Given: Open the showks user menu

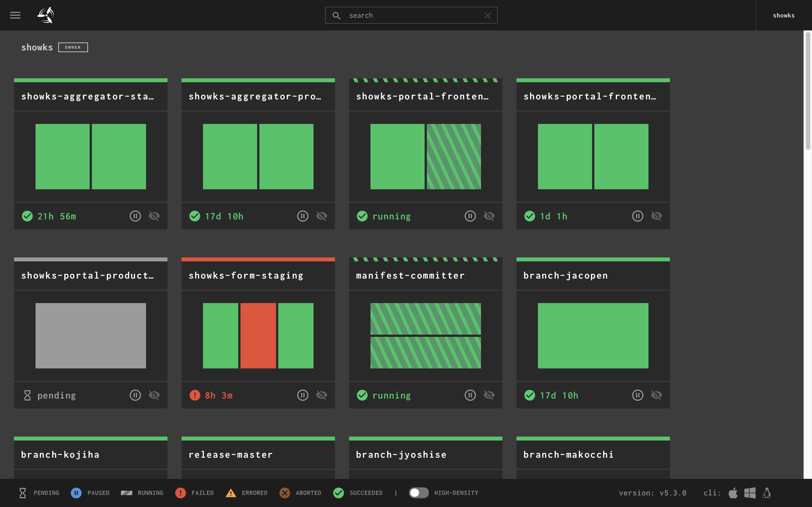Looking at the screenshot, I should 784,15.
